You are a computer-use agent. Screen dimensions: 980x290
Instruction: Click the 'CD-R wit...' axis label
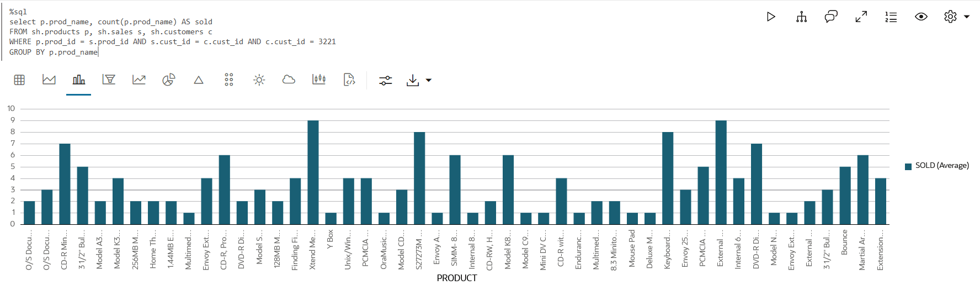point(561,249)
